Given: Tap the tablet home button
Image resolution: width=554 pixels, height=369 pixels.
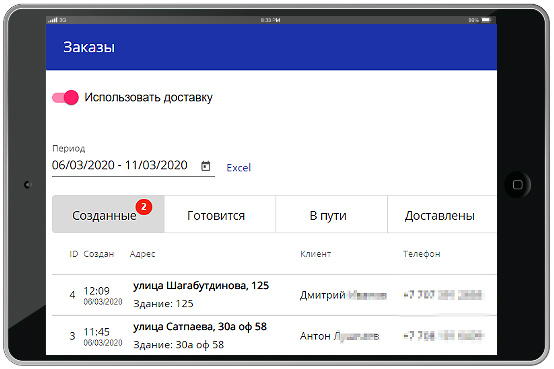Looking at the screenshot, I should pyautogui.click(x=518, y=184).
